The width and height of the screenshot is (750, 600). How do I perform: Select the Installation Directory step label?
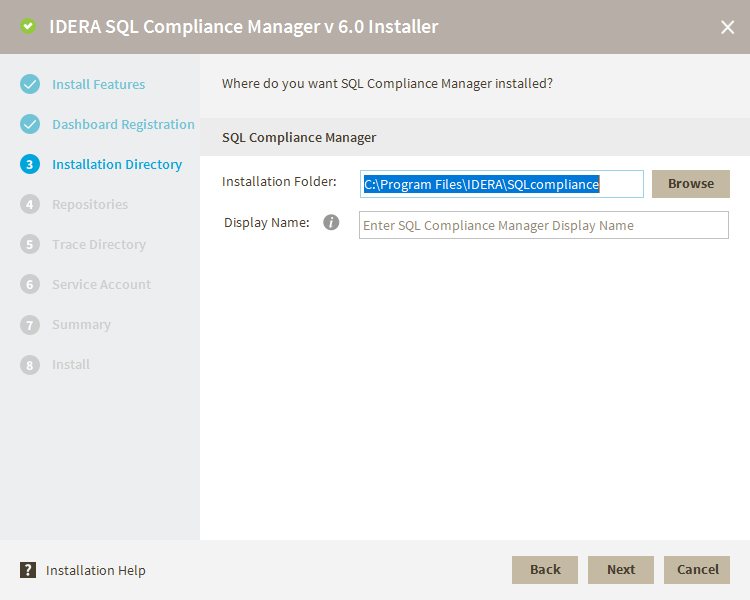click(117, 164)
